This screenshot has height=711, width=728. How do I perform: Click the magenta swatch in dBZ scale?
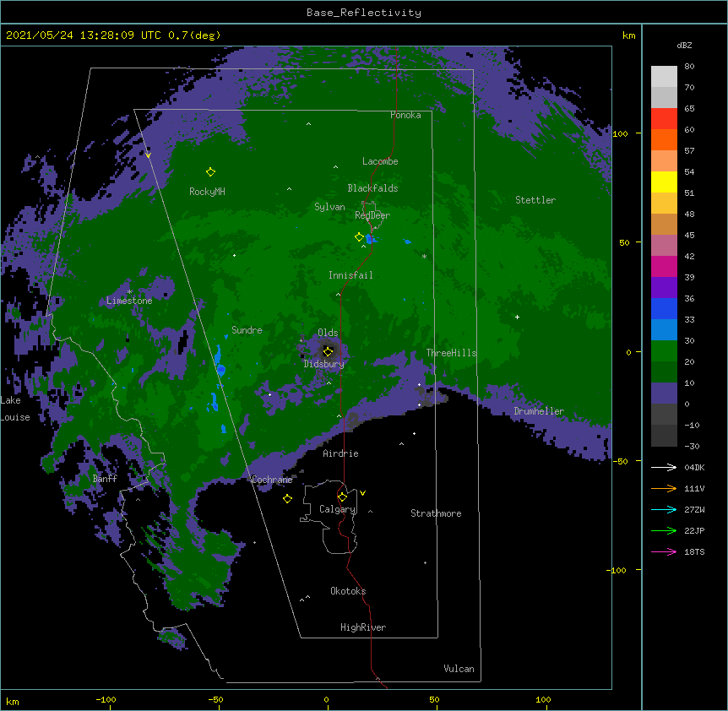[664, 266]
